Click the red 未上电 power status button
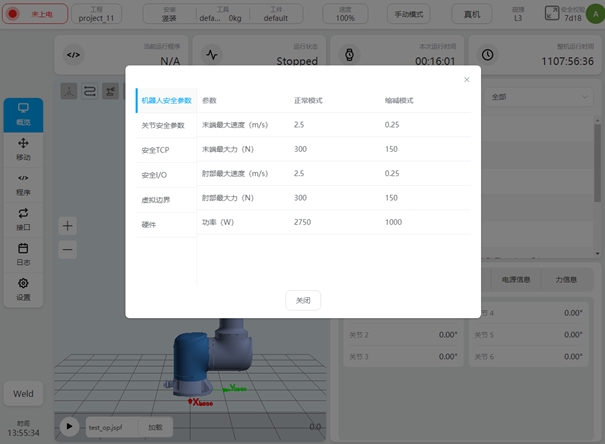Image resolution: width=605 pixels, height=444 pixels. click(35, 15)
